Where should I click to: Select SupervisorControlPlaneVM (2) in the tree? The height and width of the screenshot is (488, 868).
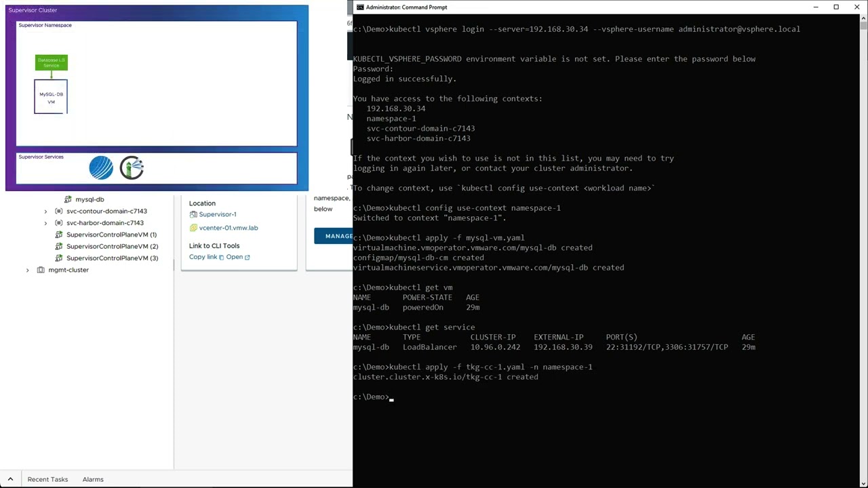coord(112,246)
